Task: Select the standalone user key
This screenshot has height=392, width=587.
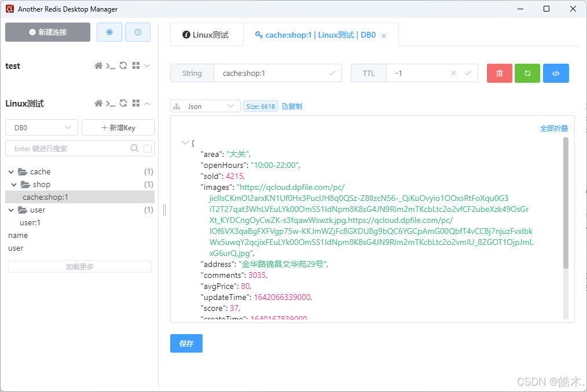Action: point(16,248)
